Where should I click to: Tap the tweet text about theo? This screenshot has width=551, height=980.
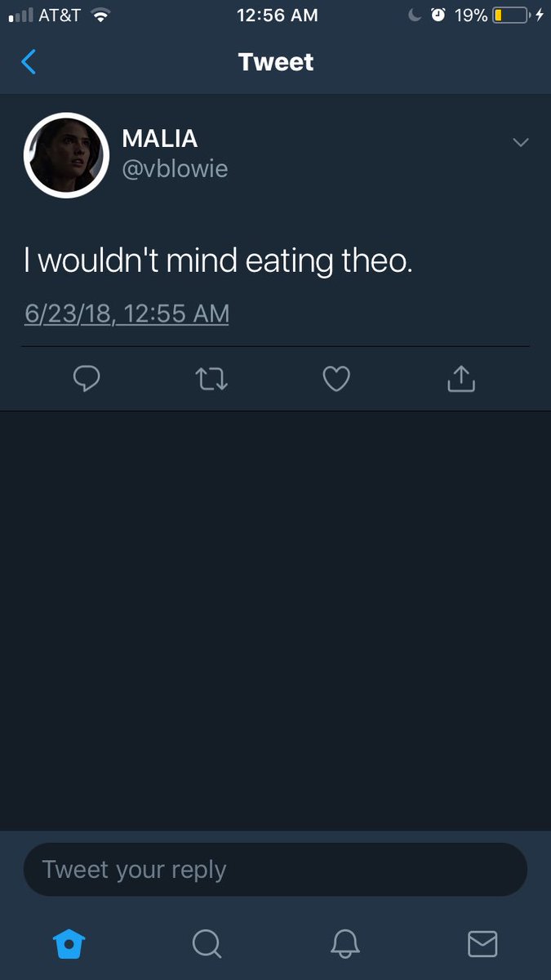click(217, 261)
